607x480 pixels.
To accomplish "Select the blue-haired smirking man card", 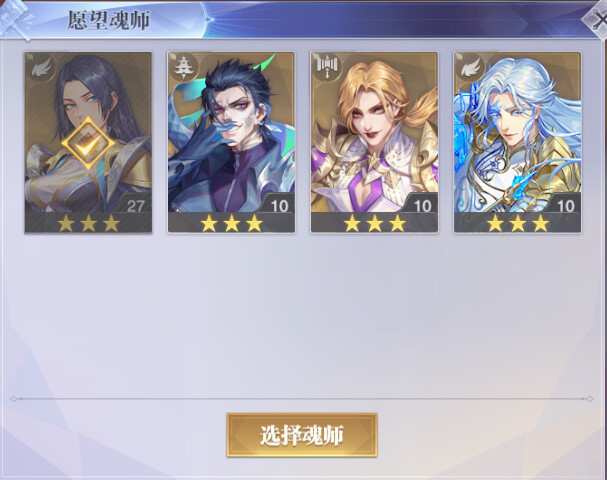I will tap(231, 142).
